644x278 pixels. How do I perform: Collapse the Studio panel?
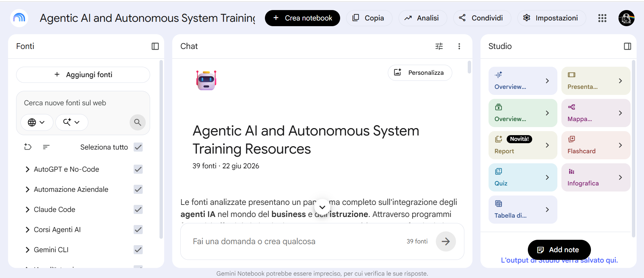(628, 46)
